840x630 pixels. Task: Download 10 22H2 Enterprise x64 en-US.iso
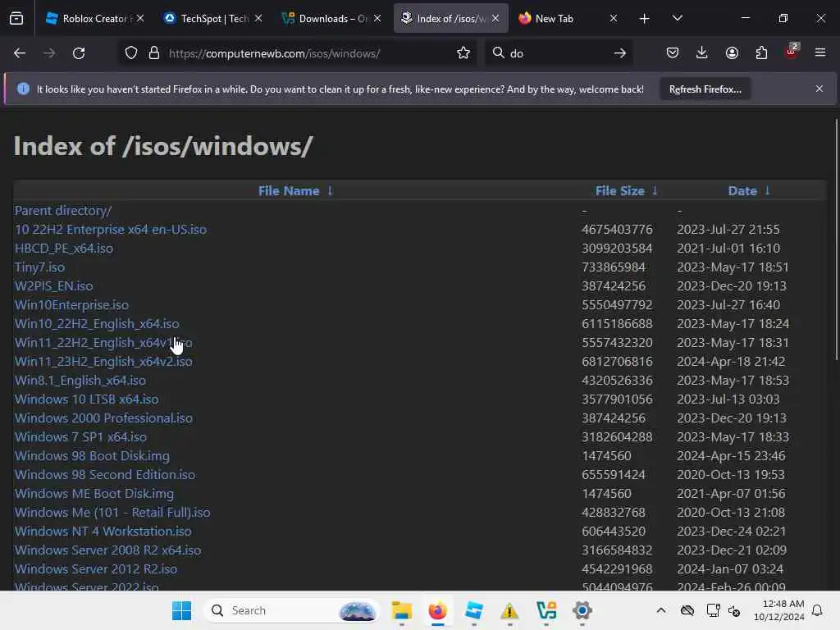[111, 230]
